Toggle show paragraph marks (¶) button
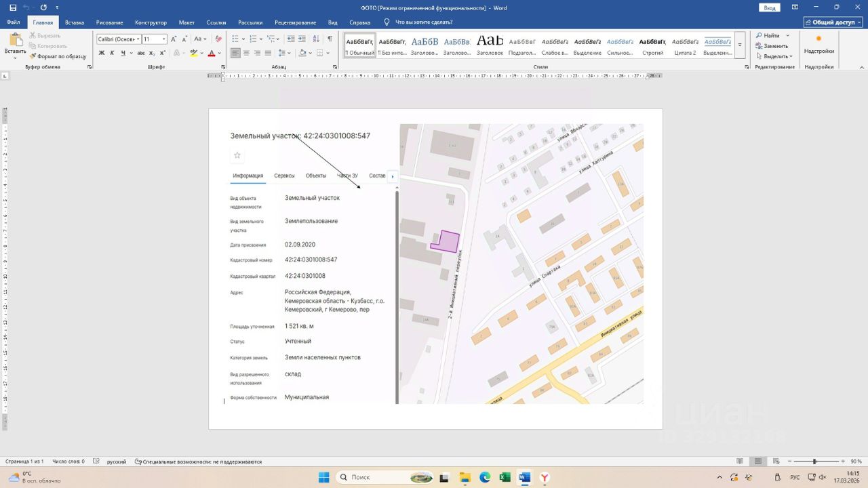This screenshot has height=488, width=868. pyautogui.click(x=330, y=39)
